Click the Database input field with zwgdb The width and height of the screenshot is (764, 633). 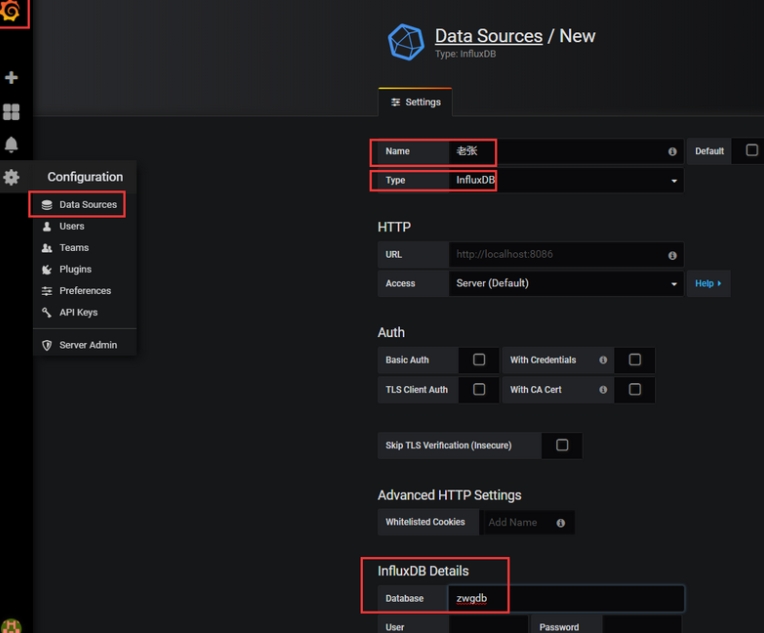566,598
